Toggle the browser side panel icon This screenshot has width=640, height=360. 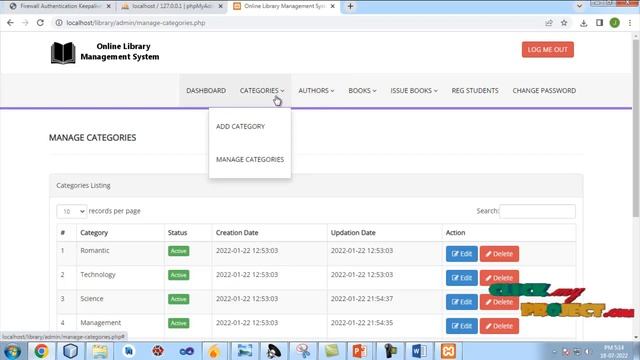coord(599,23)
